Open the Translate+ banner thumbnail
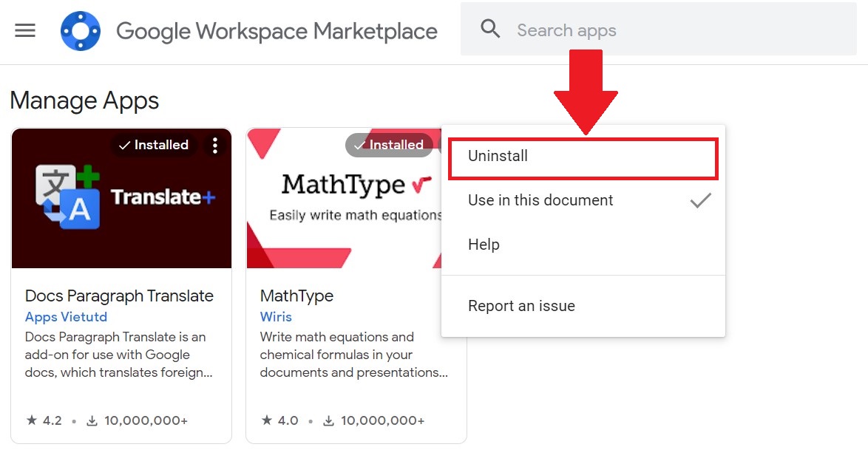The height and width of the screenshot is (464, 868). pos(121,199)
